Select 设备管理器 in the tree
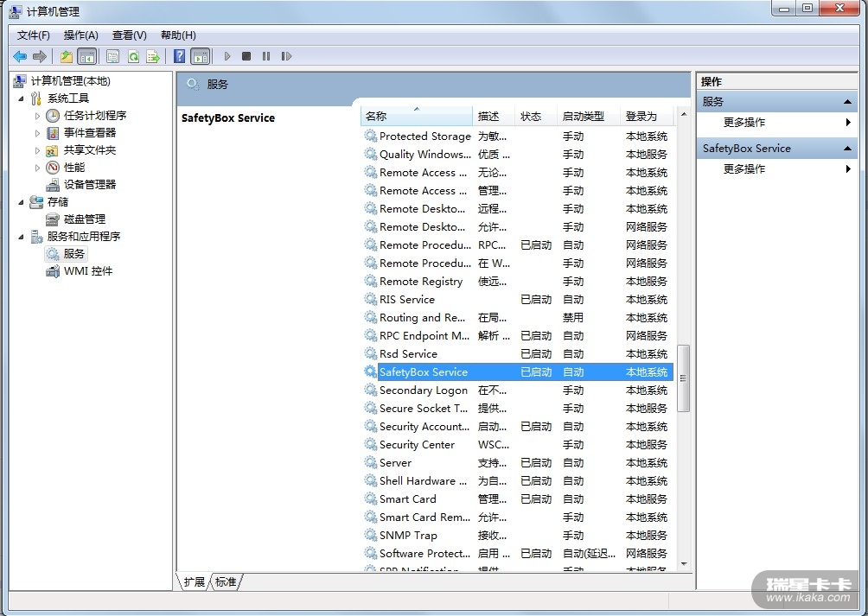 click(x=89, y=185)
